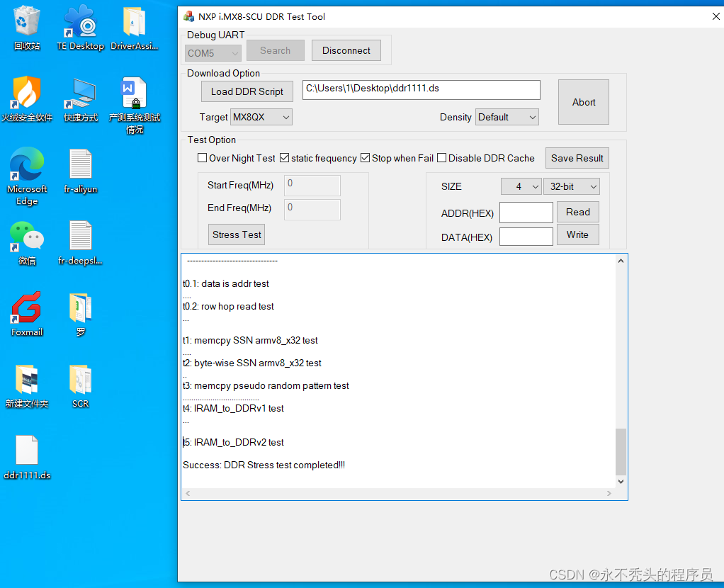
Task: Click Read memory button
Action: (577, 212)
